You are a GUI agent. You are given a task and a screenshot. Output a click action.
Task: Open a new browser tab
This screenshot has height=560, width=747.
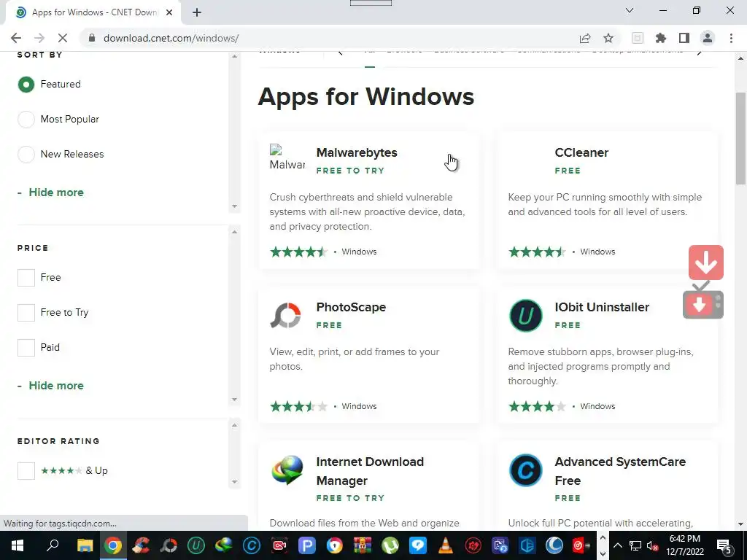[x=197, y=12]
